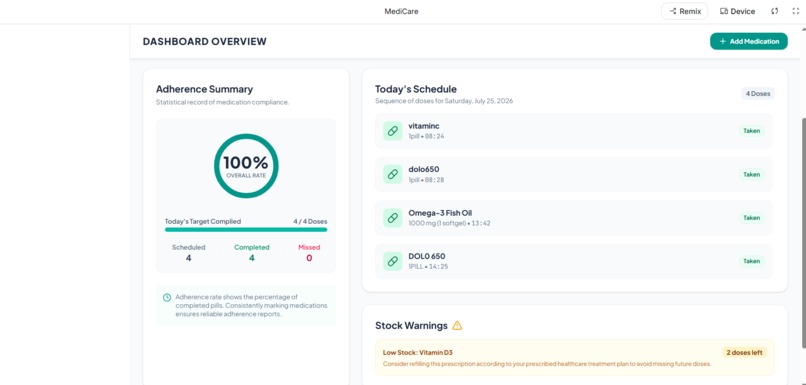Click the refill advice text in Low Stock card
This screenshot has width=806, height=385.
click(x=547, y=364)
